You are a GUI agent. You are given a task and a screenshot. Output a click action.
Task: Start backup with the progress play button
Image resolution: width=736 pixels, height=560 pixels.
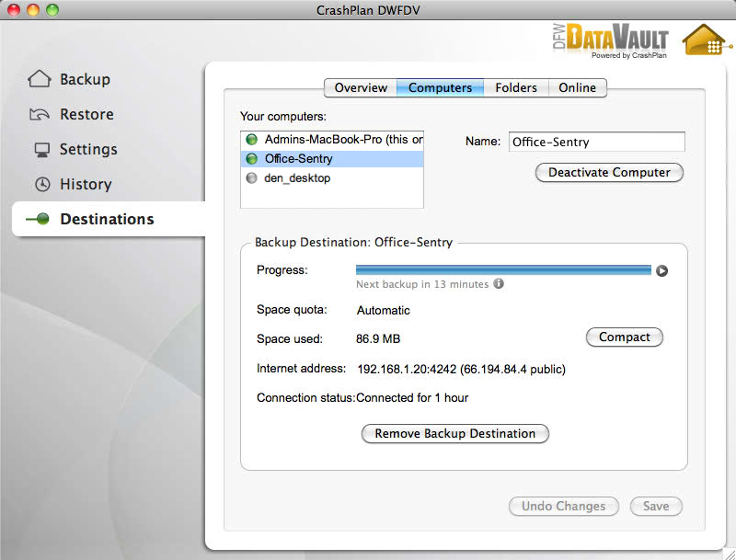[661, 270]
